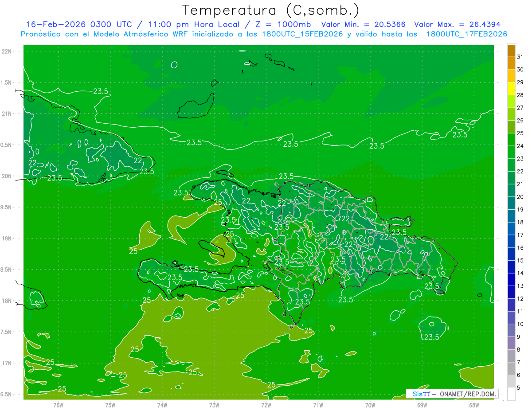Viewport: 532px width, 411px height.
Task: Click the legend value 7
Action: point(518,362)
